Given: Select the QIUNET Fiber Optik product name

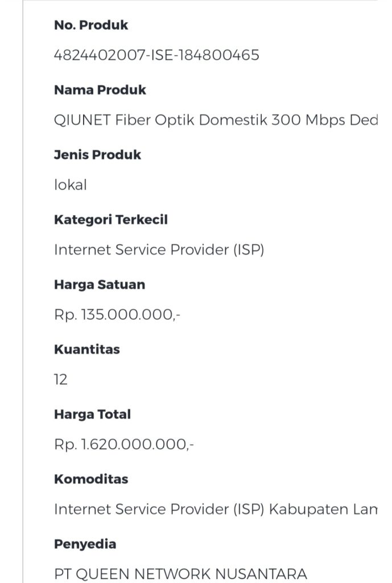Looking at the screenshot, I should [216, 120].
